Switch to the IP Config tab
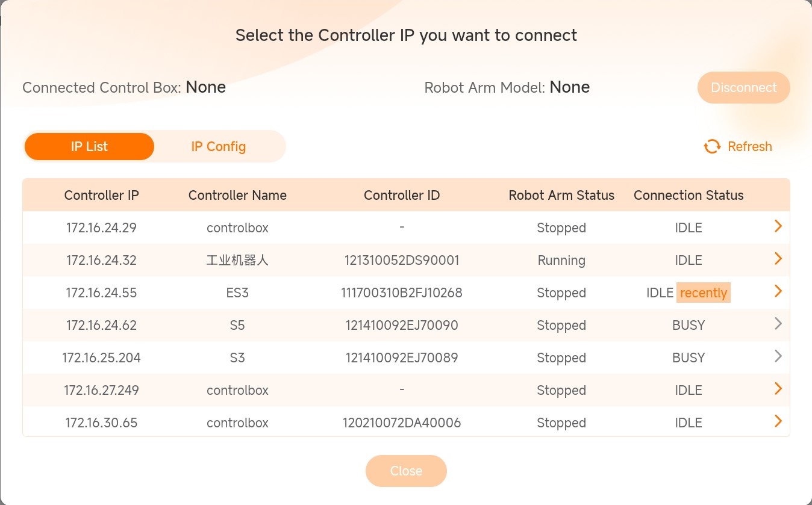The image size is (812, 505). click(x=218, y=146)
